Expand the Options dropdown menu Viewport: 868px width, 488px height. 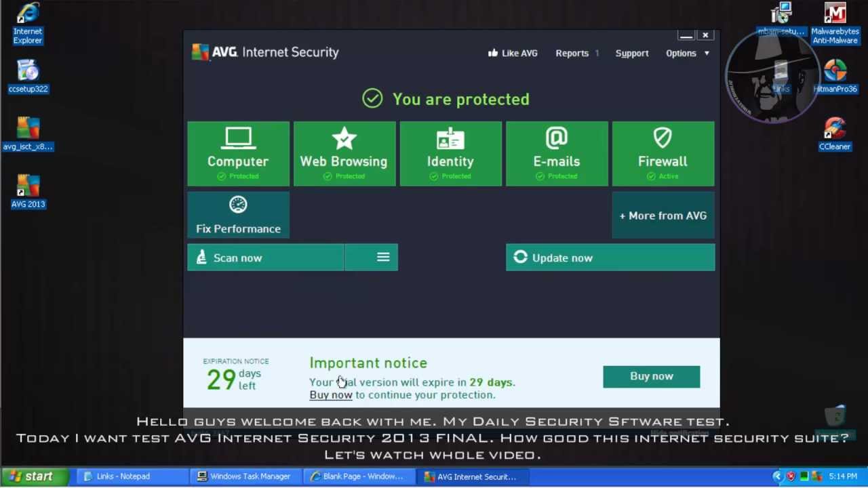[x=688, y=53]
